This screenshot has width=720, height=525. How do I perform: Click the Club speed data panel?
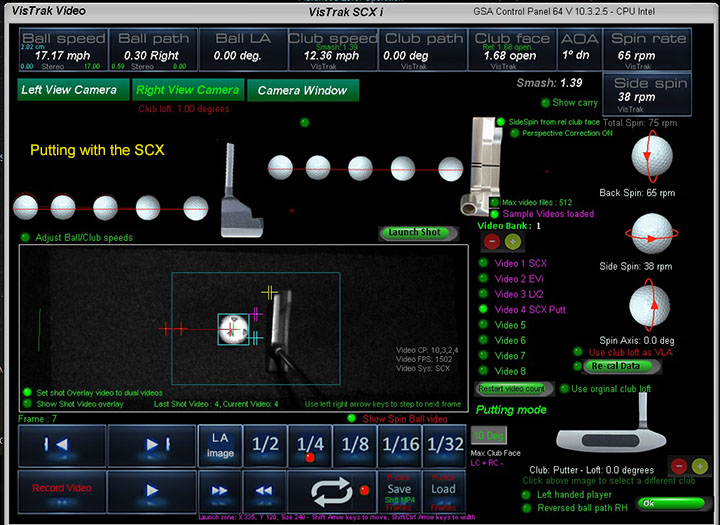click(333, 50)
